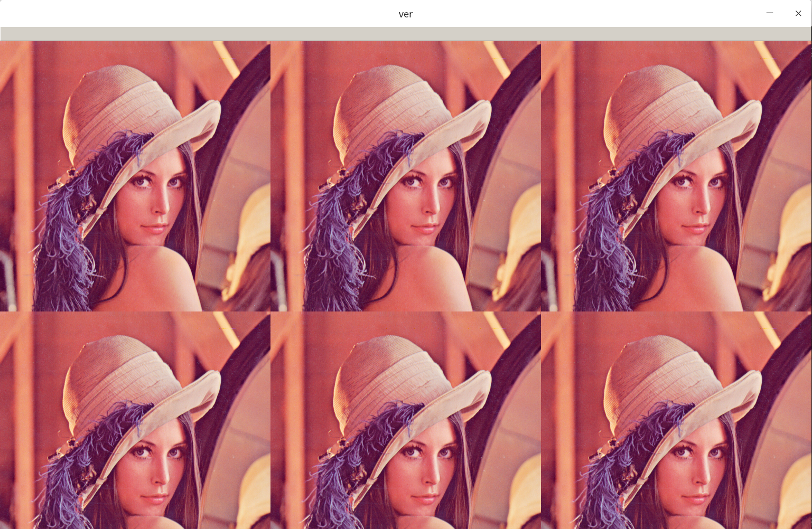Minimize the ver window
The width and height of the screenshot is (812, 529).
[769, 13]
